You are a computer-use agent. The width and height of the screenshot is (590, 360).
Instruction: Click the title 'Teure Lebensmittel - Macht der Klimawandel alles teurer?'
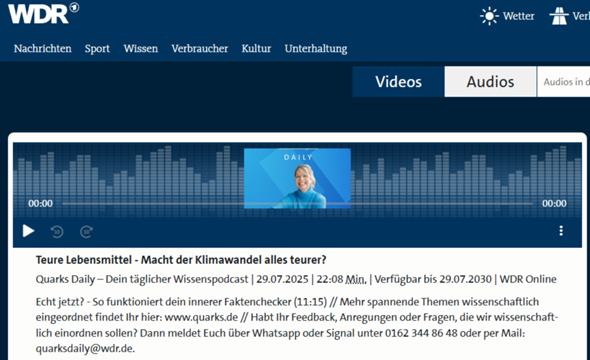pos(181,260)
